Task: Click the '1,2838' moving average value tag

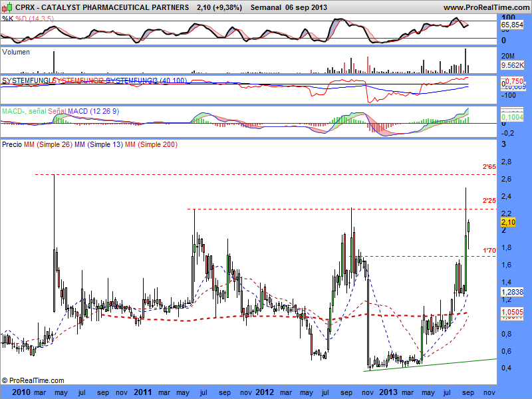Action: (512, 292)
